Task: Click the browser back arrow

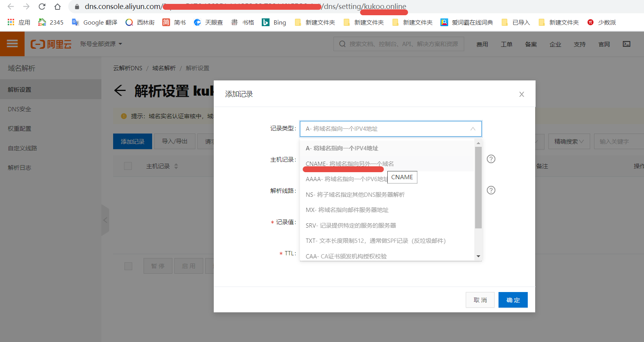Action: pyautogui.click(x=11, y=7)
